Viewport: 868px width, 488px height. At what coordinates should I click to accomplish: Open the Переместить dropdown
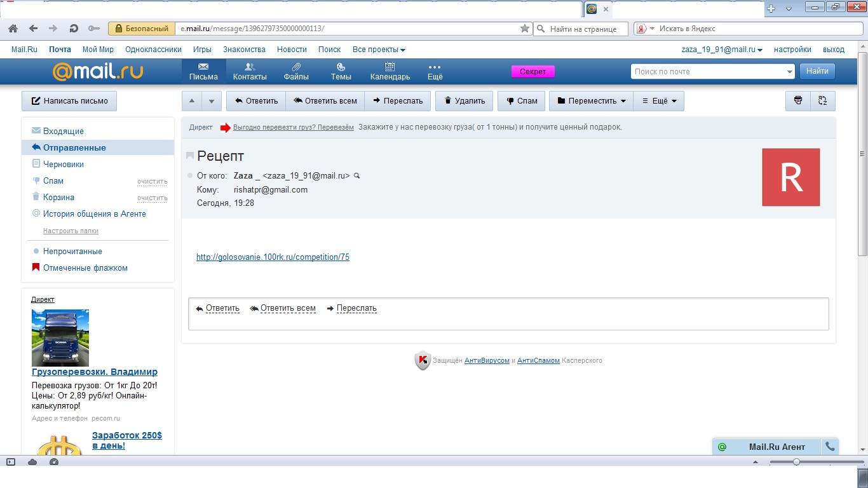[591, 101]
